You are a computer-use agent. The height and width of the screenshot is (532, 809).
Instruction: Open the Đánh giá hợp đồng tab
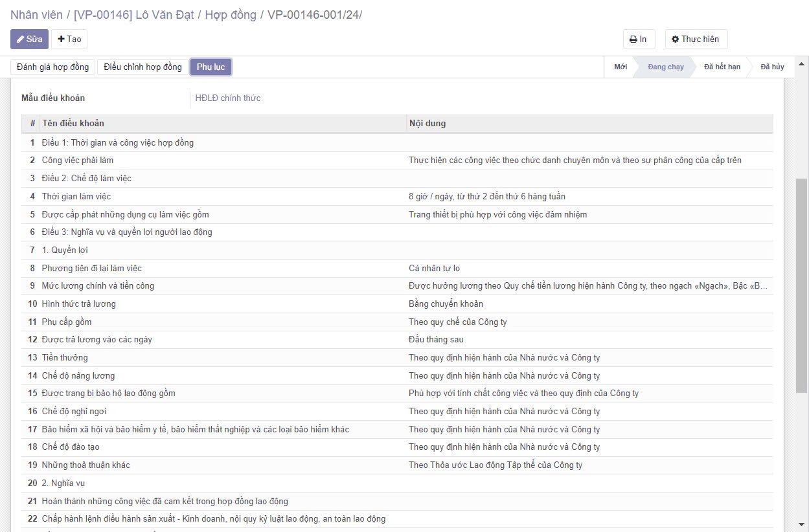53,67
